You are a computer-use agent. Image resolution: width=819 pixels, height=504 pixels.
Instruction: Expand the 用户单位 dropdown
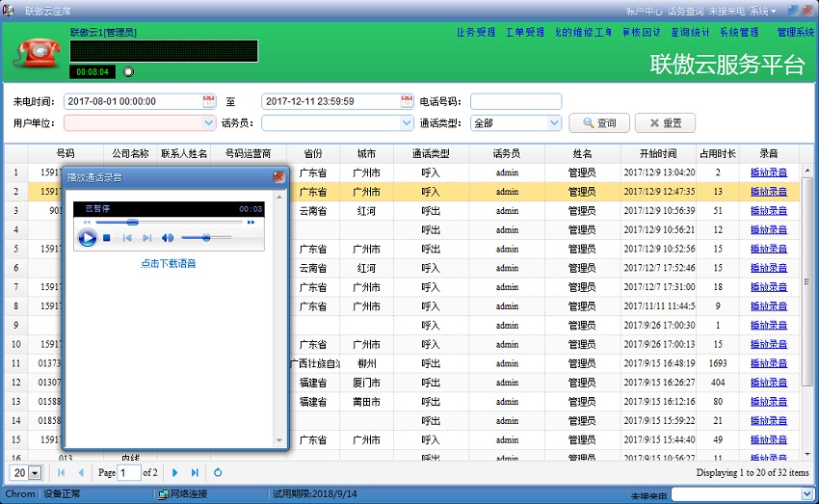[x=209, y=123]
